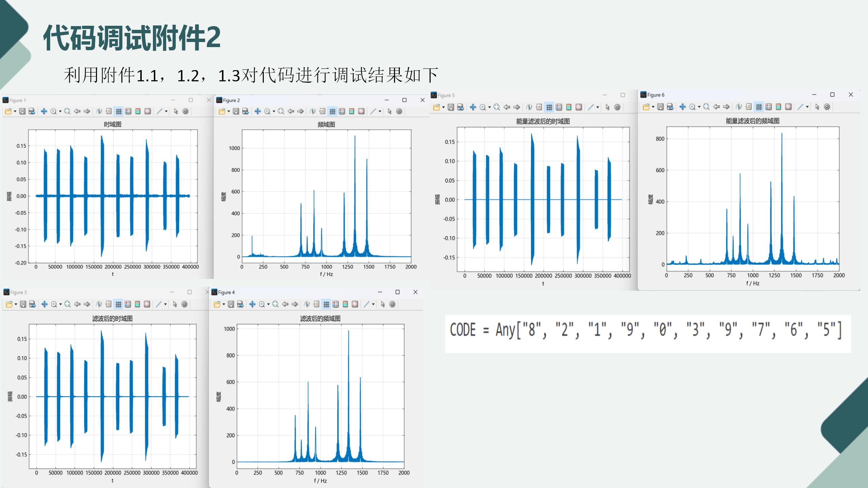Toggle the grid button in Figure 5
This screenshot has height=488, width=868.
(x=549, y=107)
